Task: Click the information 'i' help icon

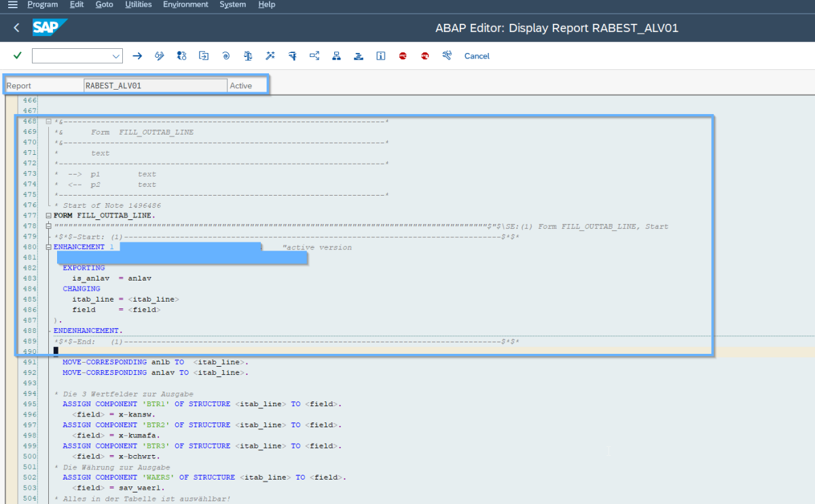Action: (381, 56)
